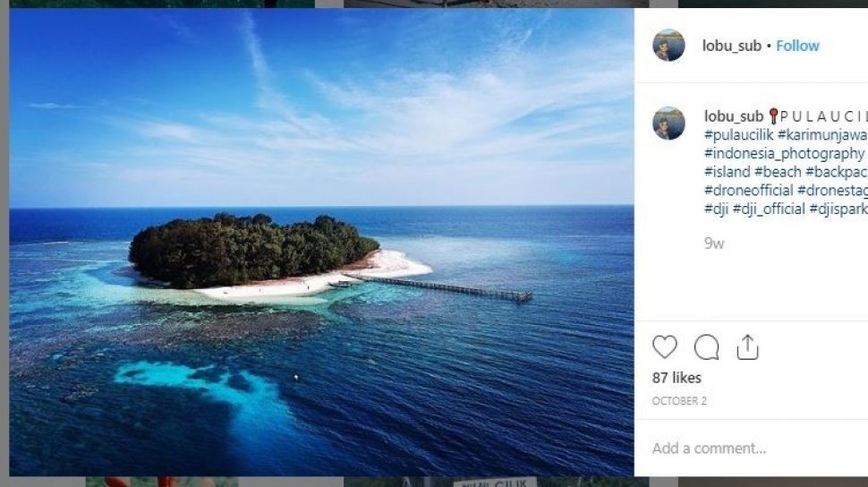Like the post with the heart icon
The width and height of the screenshot is (868, 487).
click(x=665, y=347)
